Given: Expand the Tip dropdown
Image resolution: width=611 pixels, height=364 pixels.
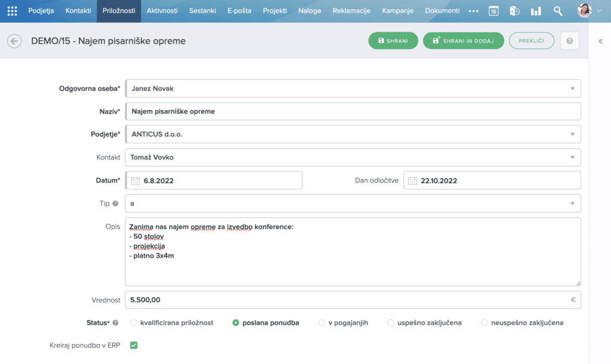Looking at the screenshot, I should 572,203.
